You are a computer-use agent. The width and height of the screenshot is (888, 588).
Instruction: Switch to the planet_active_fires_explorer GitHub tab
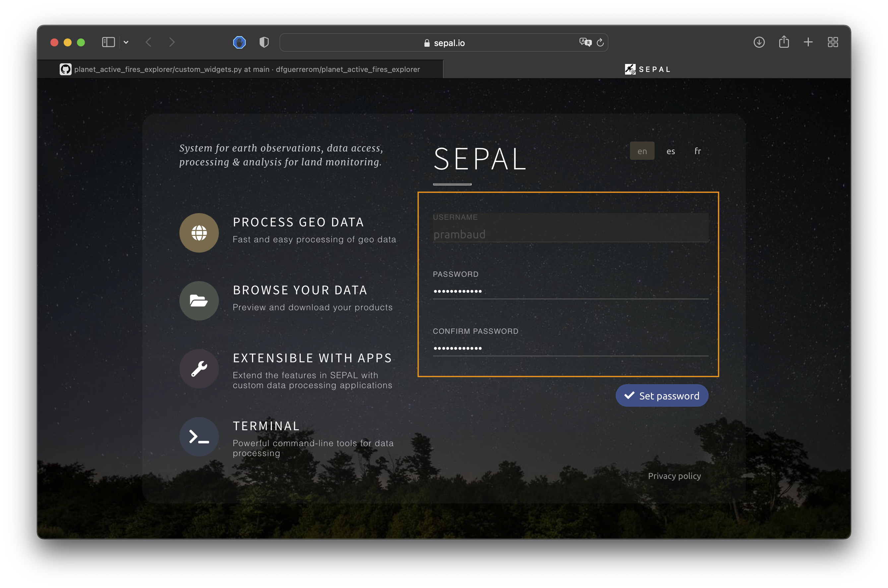coord(240,69)
